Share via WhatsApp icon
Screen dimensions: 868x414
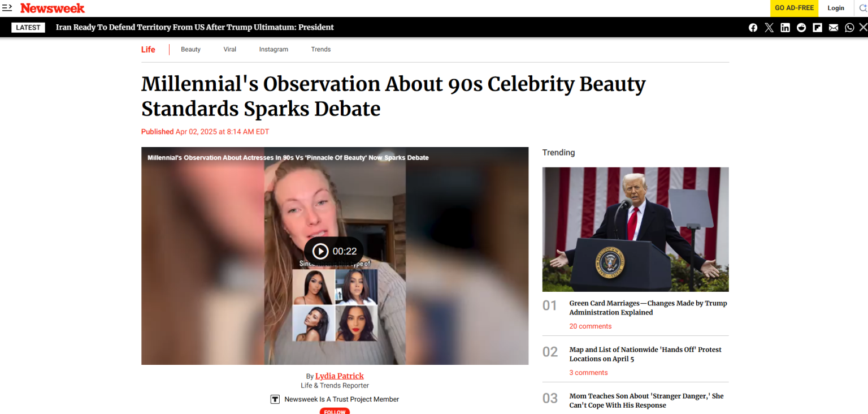click(849, 28)
